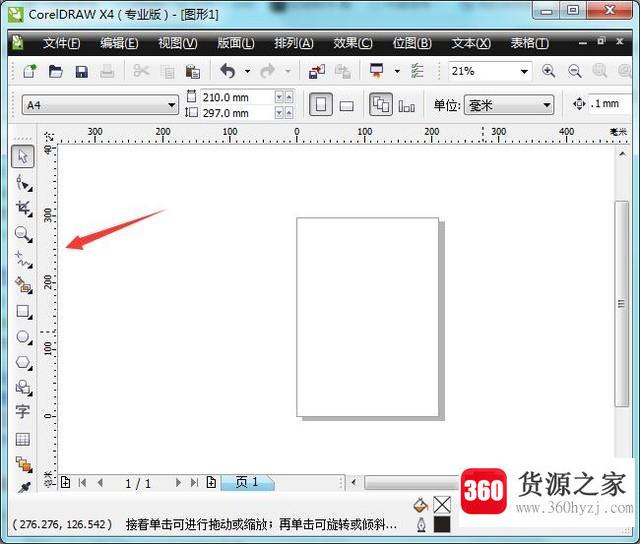Select the Pick tool

[22, 156]
